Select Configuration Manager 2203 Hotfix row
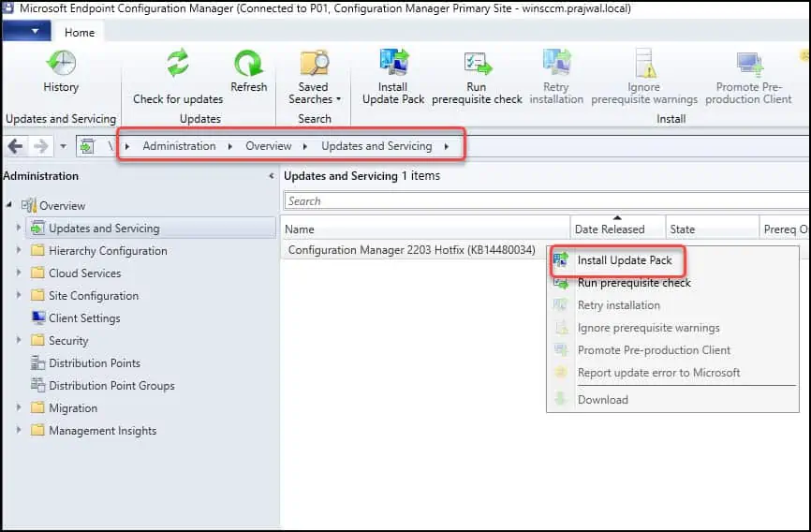 coord(412,250)
